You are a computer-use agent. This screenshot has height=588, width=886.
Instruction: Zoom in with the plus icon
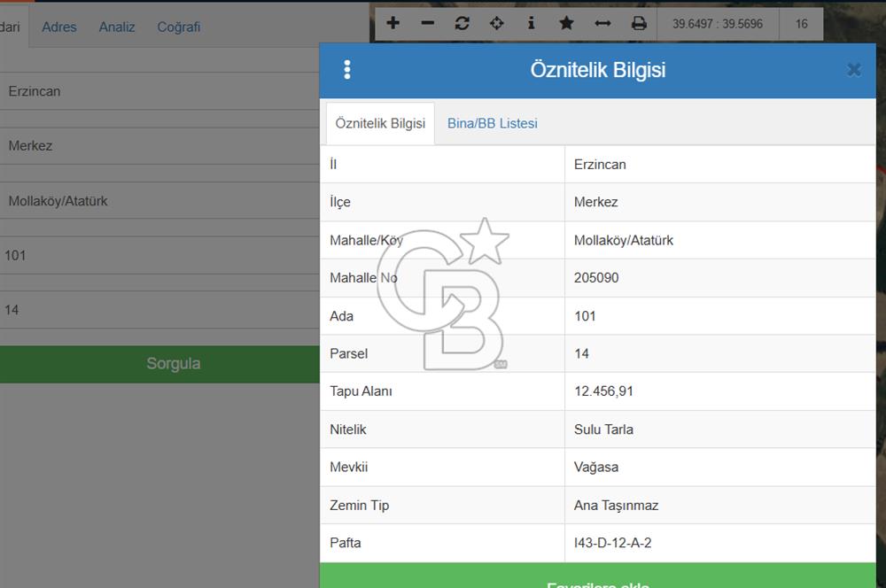click(x=392, y=23)
